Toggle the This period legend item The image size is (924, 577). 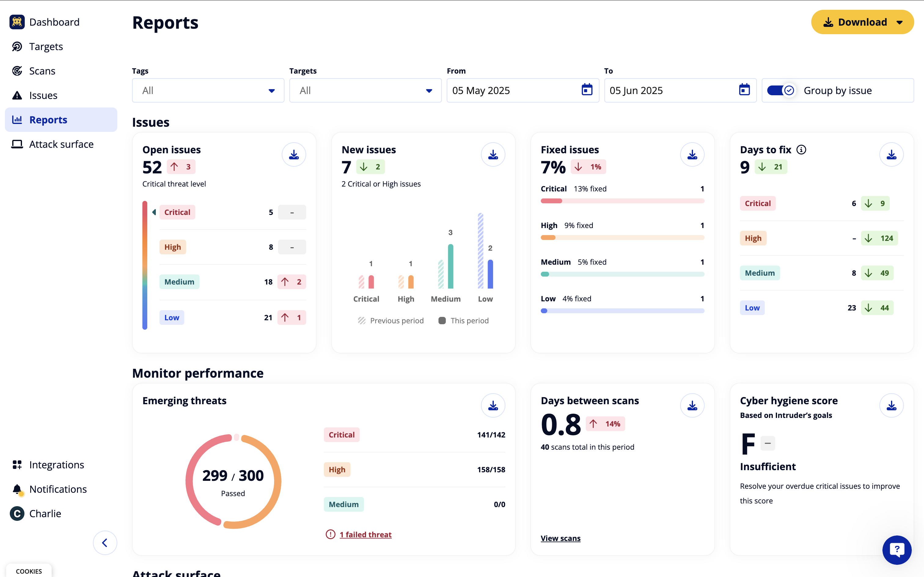(x=464, y=321)
